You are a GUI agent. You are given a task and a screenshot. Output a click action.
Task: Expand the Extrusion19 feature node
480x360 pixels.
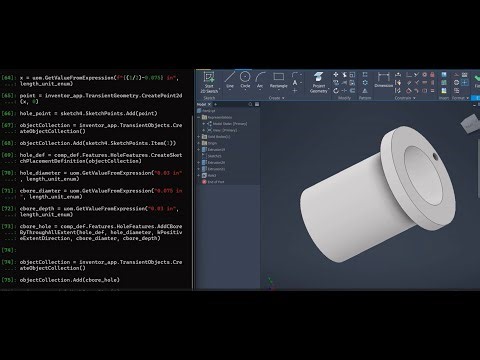click(x=199, y=150)
